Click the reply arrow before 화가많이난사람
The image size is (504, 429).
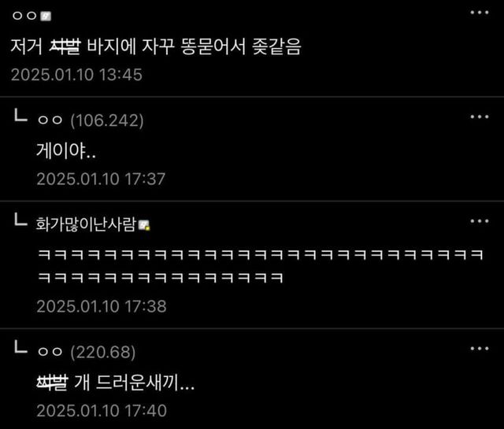click(20, 220)
